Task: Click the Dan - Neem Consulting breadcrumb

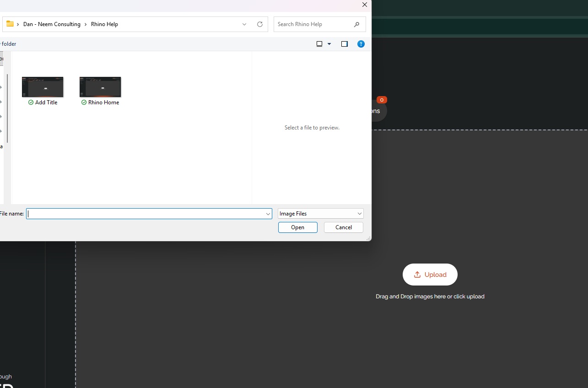Action: [x=52, y=24]
